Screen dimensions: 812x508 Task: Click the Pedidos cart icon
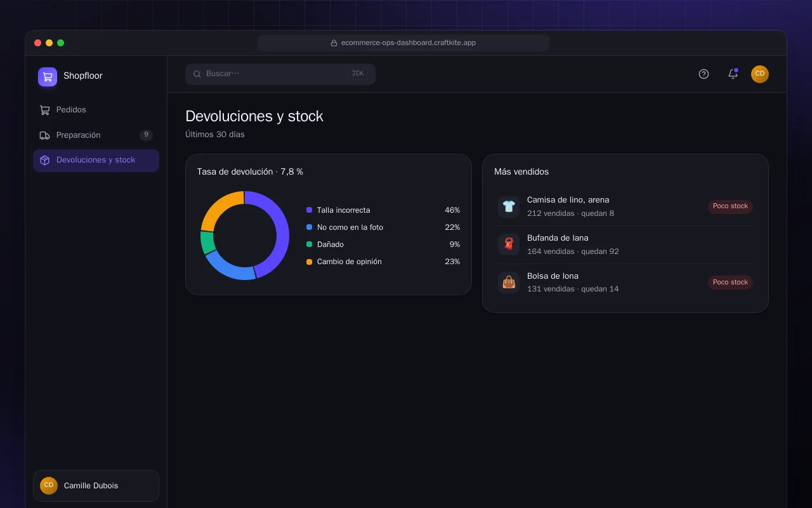click(44, 110)
